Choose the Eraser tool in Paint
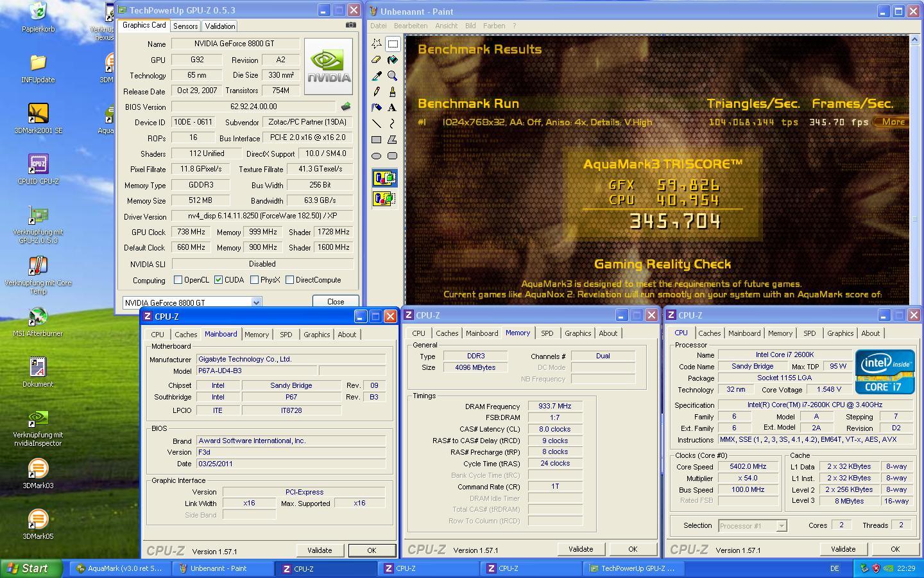924x578 pixels. [377, 60]
